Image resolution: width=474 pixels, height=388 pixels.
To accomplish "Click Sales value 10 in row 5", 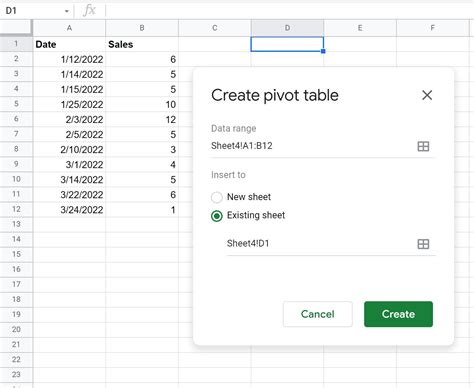I will (x=142, y=104).
